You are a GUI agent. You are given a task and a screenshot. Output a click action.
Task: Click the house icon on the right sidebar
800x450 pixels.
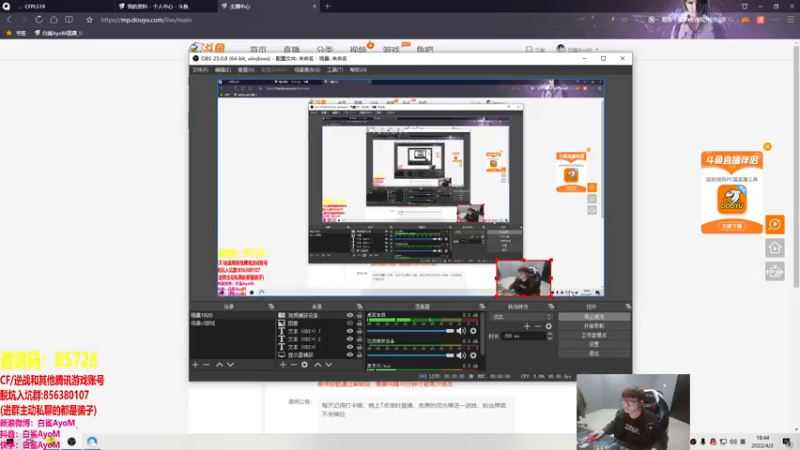click(x=774, y=248)
